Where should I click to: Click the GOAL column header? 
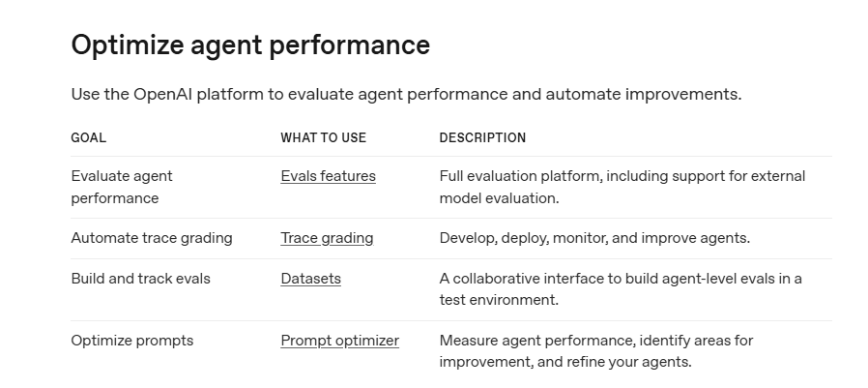pyautogui.click(x=88, y=137)
